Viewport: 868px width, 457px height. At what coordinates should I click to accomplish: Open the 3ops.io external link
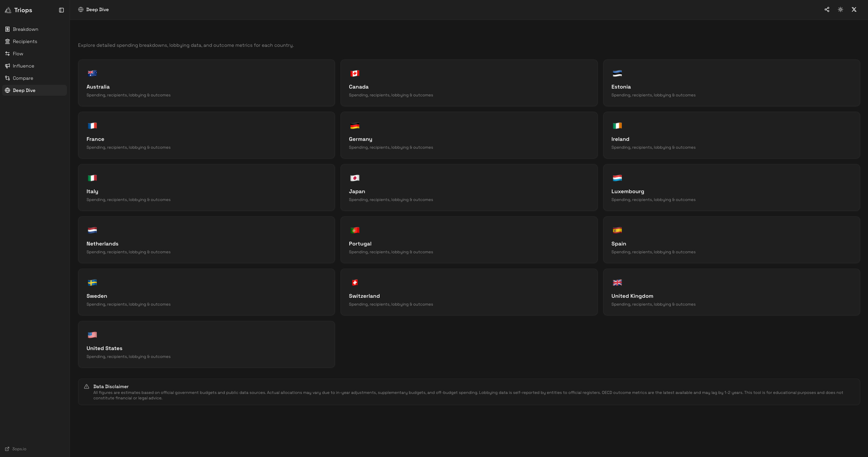[16, 449]
